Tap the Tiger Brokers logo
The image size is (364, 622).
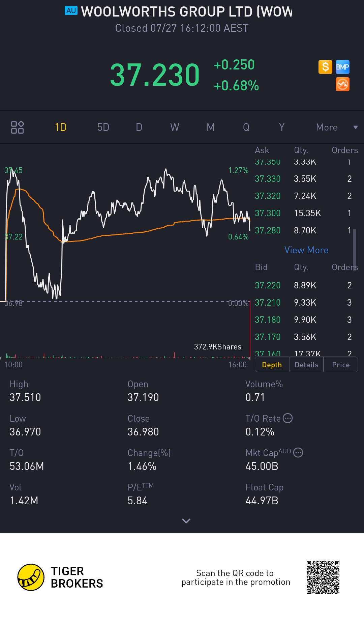tap(60, 577)
